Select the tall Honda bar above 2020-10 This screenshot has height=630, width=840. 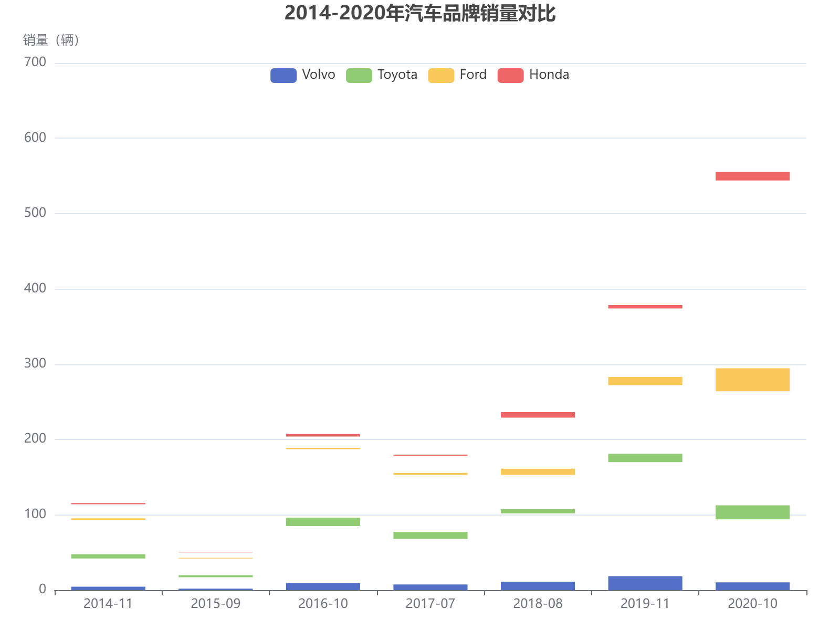click(x=753, y=175)
